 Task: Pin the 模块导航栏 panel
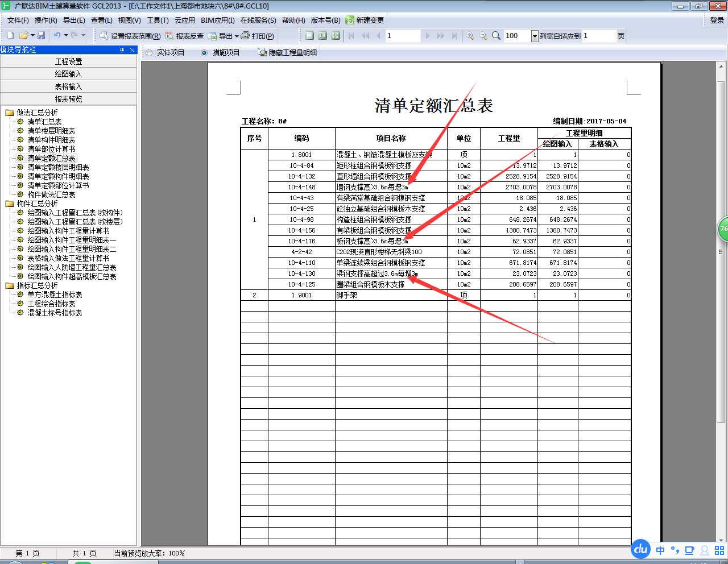click(x=122, y=50)
